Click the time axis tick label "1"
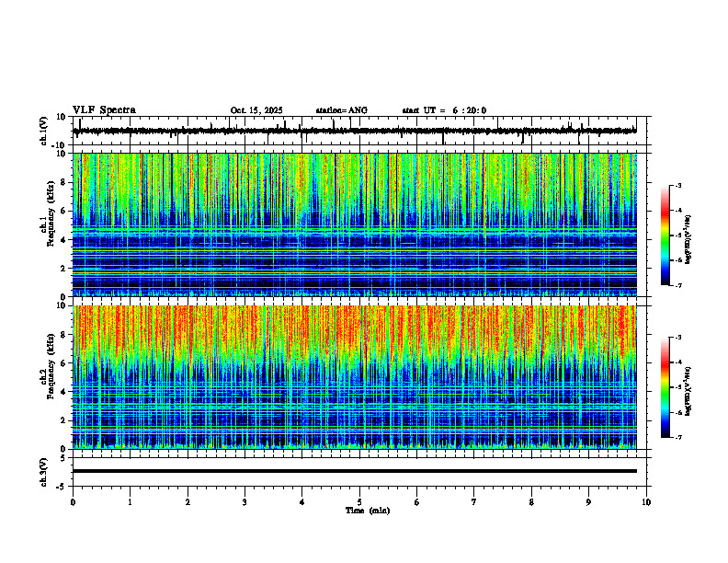This screenshot has width=728, height=563. tap(130, 502)
